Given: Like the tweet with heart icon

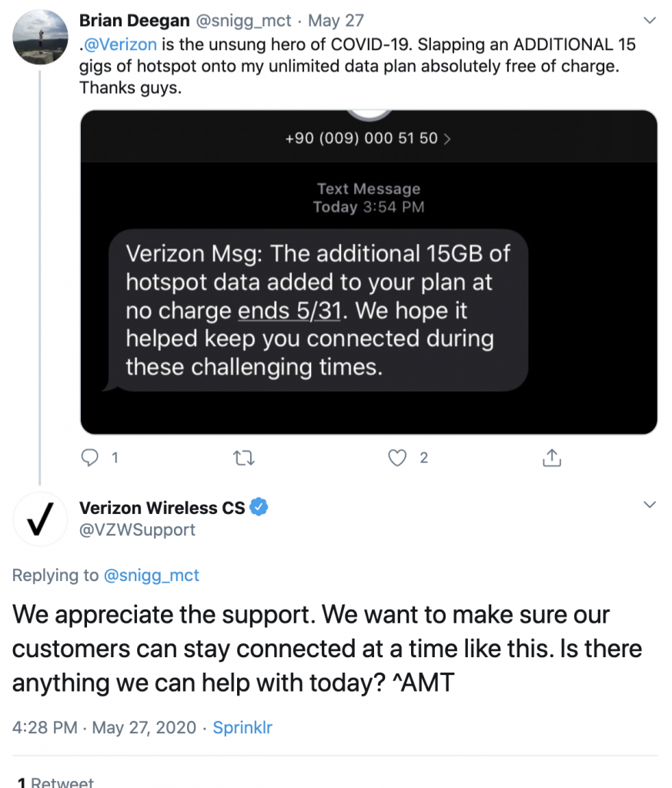Looking at the screenshot, I should [397, 458].
